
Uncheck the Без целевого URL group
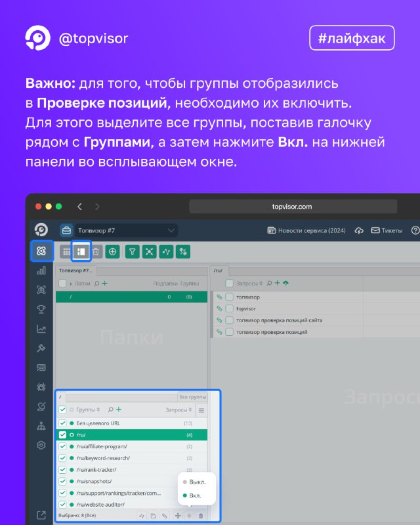62,423
